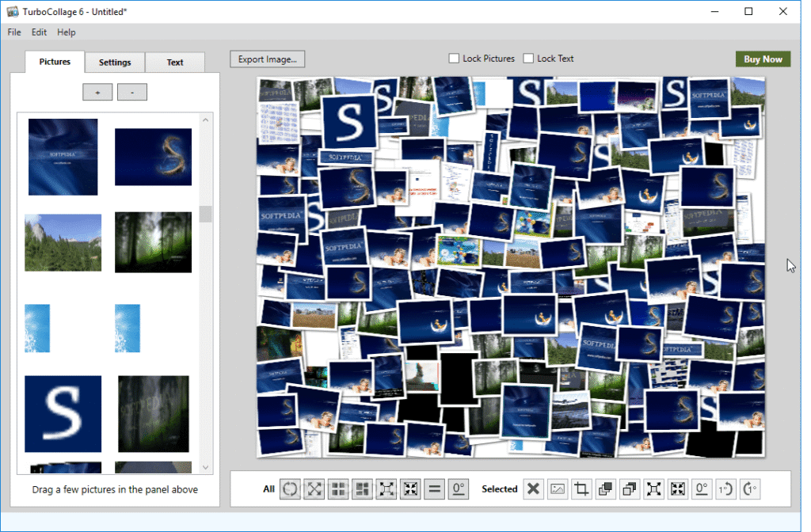Click the shuffle-all-pictures crossed arrows icon

pyautogui.click(x=314, y=489)
